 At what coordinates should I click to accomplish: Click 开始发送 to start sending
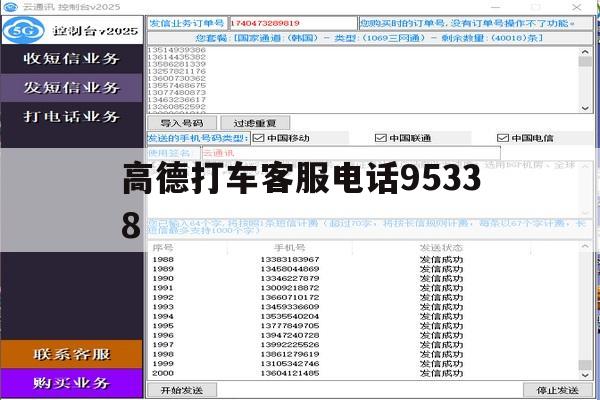click(182, 390)
